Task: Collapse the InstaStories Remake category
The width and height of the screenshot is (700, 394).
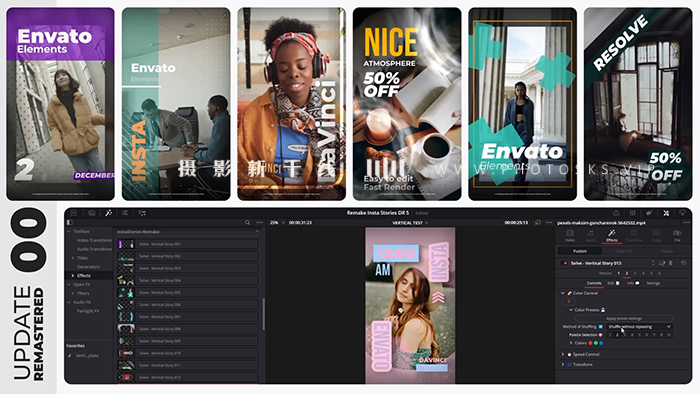Action: point(257,232)
